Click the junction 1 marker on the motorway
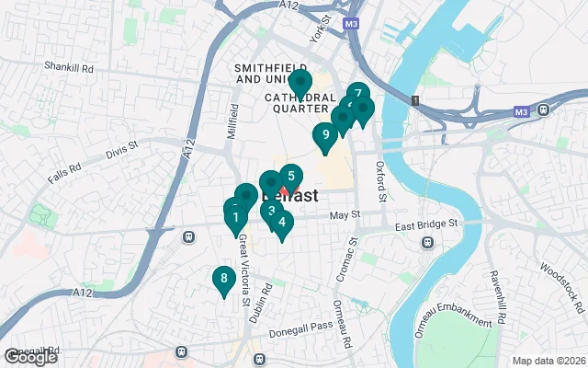The height and width of the screenshot is (368, 588). pos(415,100)
